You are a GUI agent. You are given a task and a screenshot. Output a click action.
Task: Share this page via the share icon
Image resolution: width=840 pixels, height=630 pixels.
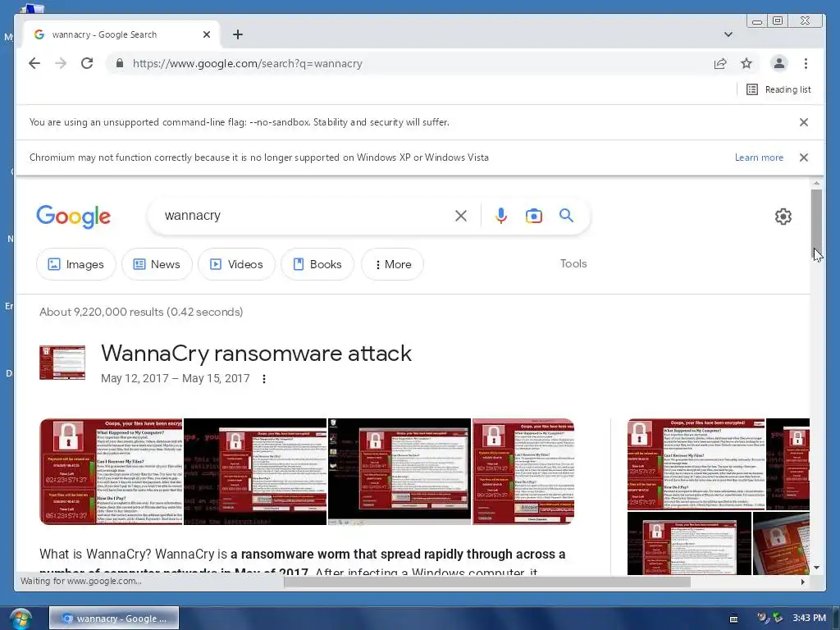tap(720, 63)
